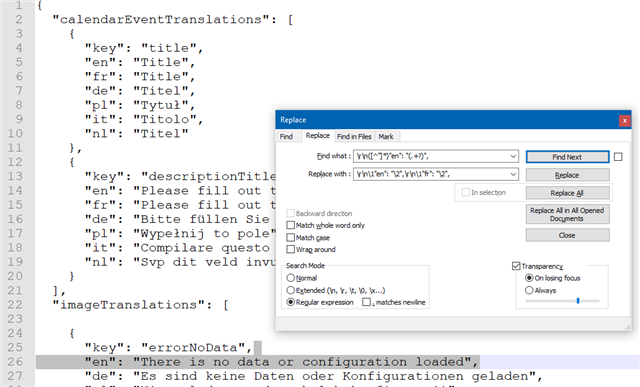Click the Replace dialog title bar
The width and height of the screenshot is (640, 387).
coord(447,120)
